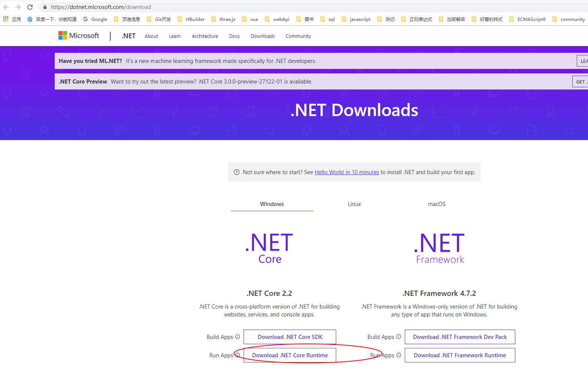Click info icon beside .NET Framework Build Apps
Image resolution: width=588 pixels, height=370 pixels.
tap(399, 337)
